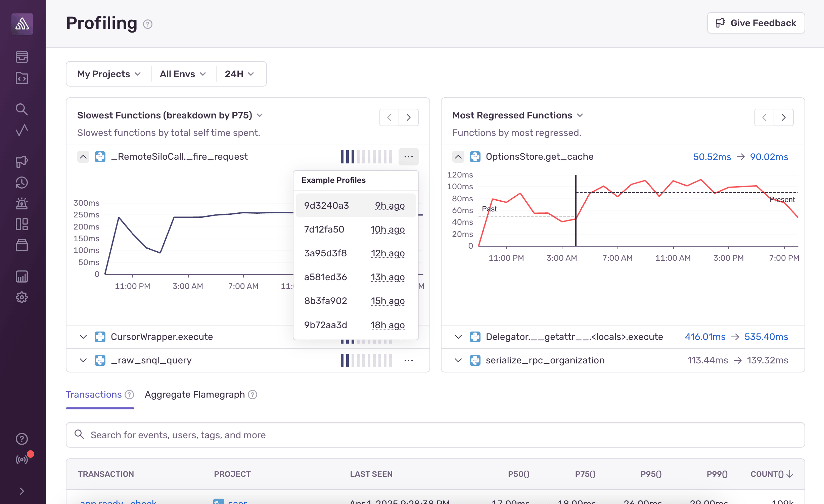This screenshot has width=824, height=504.
Task: Open the Stats bar-chart icon
Action: tap(22, 276)
